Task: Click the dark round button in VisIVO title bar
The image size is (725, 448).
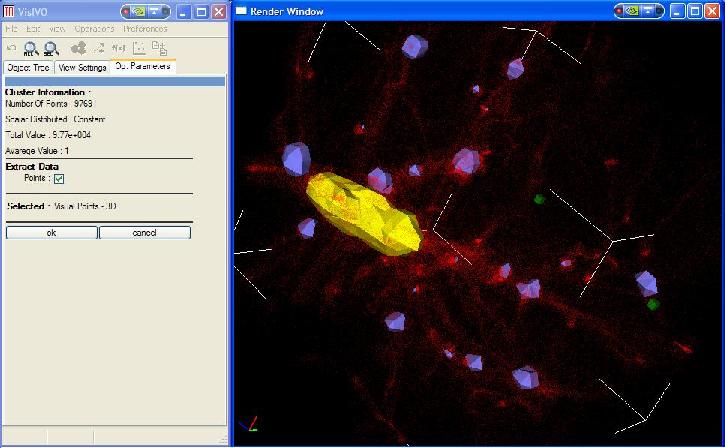Action: [166, 11]
